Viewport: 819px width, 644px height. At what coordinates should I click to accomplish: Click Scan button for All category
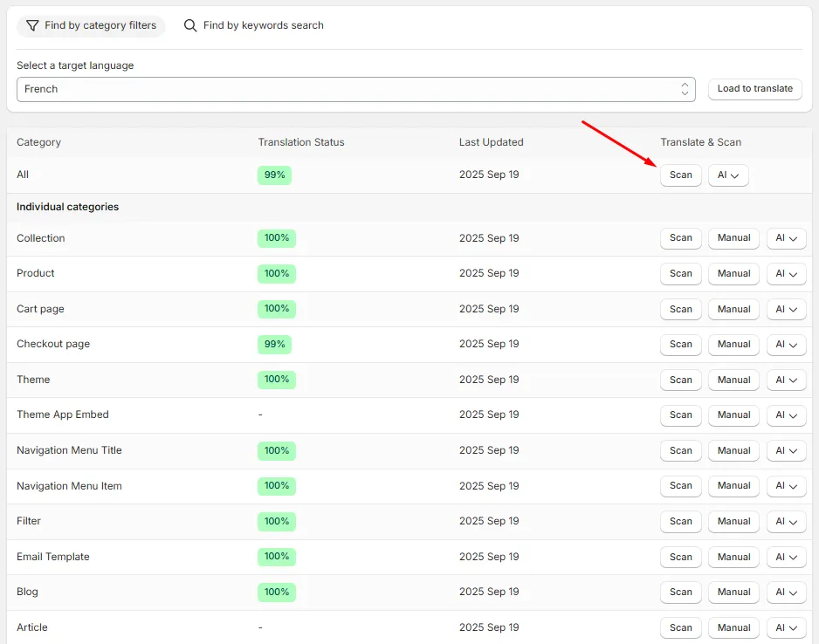point(680,175)
